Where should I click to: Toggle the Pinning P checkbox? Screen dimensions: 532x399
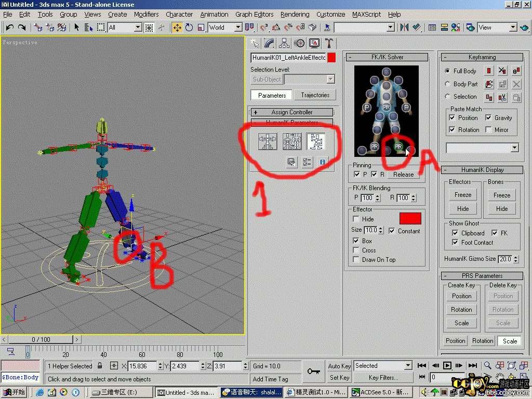(356, 174)
